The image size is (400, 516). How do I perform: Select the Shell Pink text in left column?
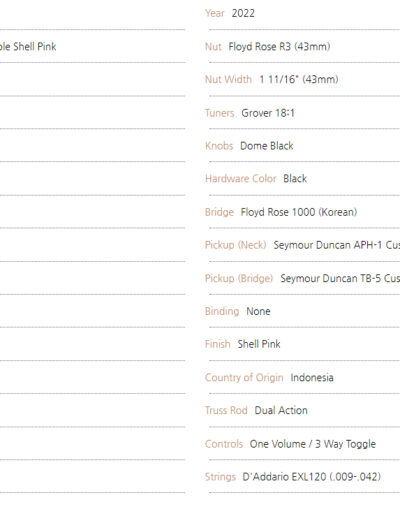(x=35, y=46)
